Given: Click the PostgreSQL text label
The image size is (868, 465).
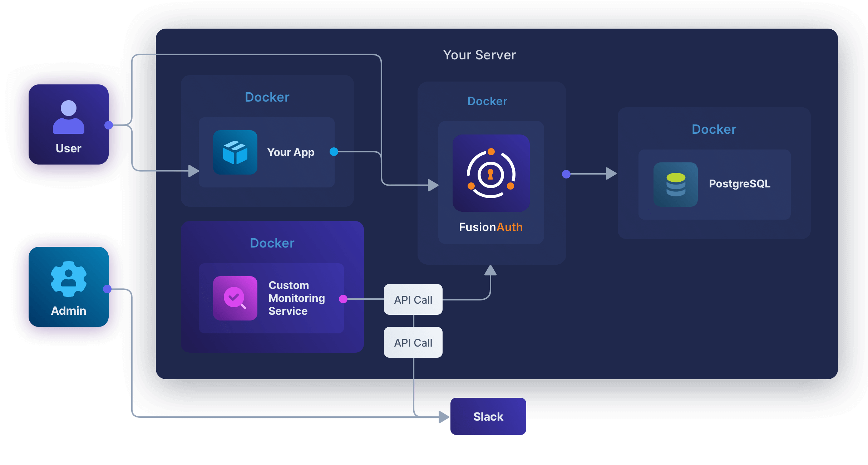Looking at the screenshot, I should (x=739, y=184).
